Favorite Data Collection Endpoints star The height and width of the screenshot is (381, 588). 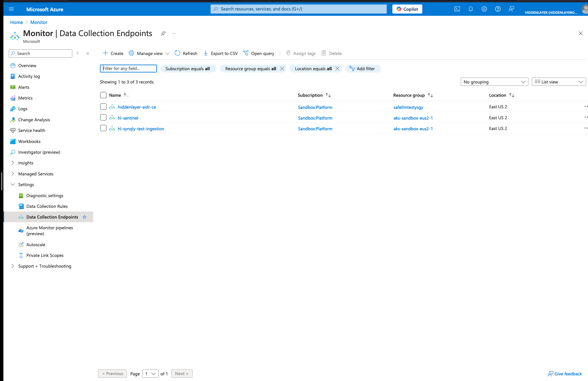tap(84, 217)
